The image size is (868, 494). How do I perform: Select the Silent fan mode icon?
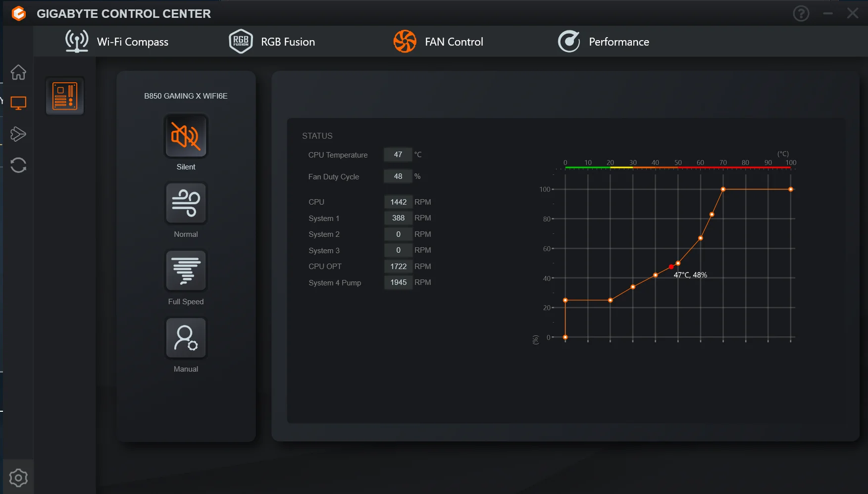(186, 136)
